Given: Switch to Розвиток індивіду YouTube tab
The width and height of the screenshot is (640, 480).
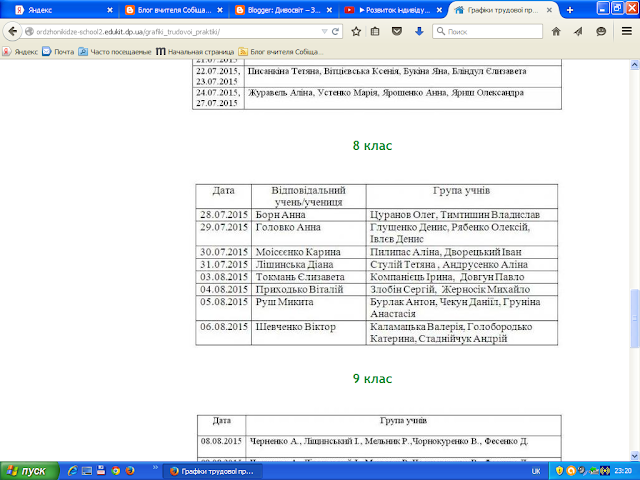Looking at the screenshot, I should [x=392, y=10].
